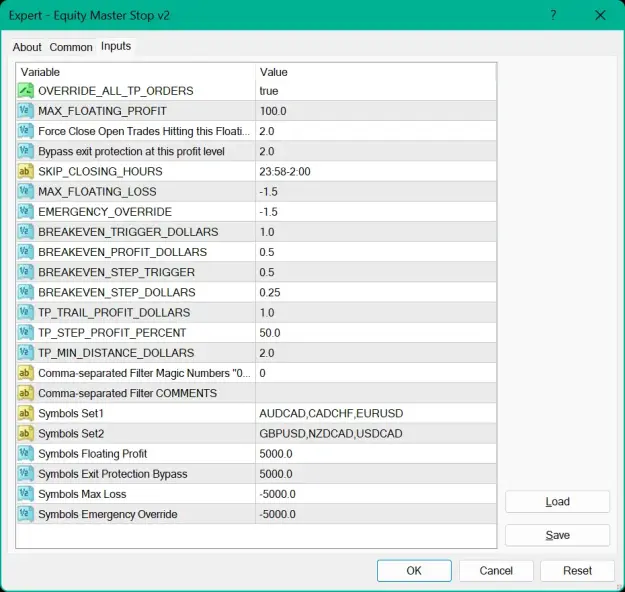Edit Symbols Max Loss value -5000.0
This screenshot has height=592, width=625.
(376, 494)
